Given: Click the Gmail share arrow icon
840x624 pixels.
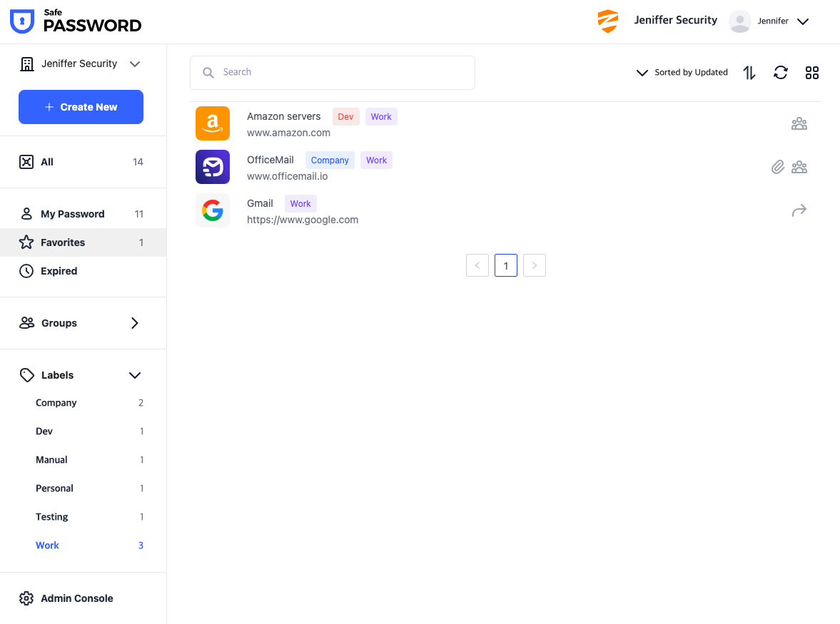Looking at the screenshot, I should [799, 210].
